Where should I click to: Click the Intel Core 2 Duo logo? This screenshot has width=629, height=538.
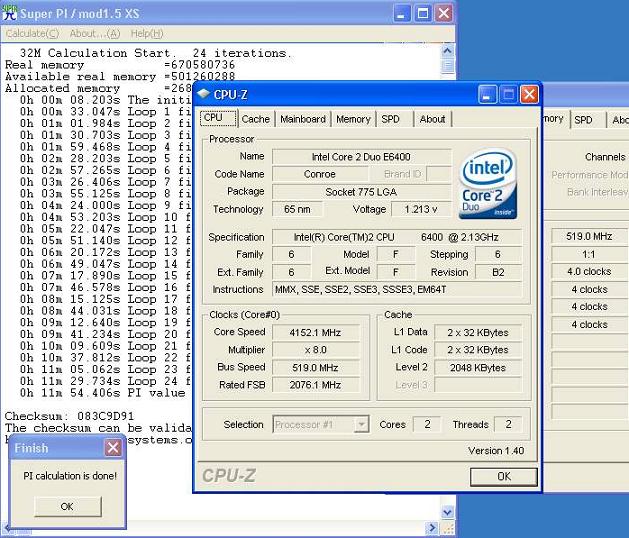[x=487, y=184]
